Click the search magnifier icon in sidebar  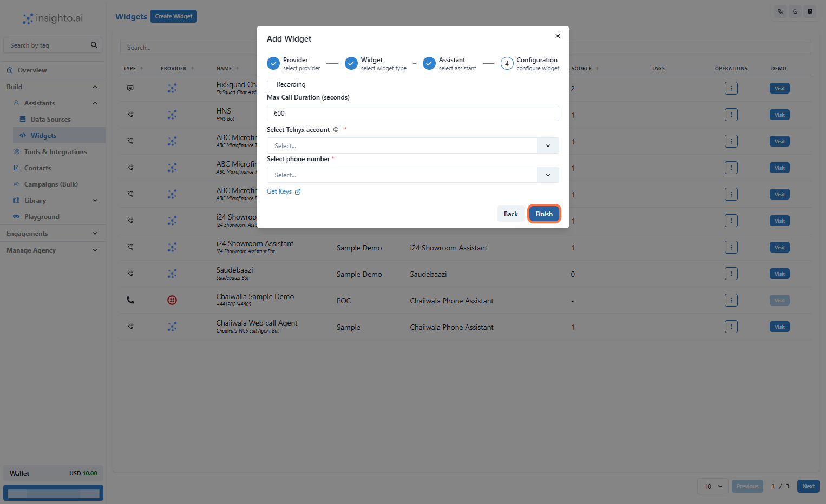point(94,45)
